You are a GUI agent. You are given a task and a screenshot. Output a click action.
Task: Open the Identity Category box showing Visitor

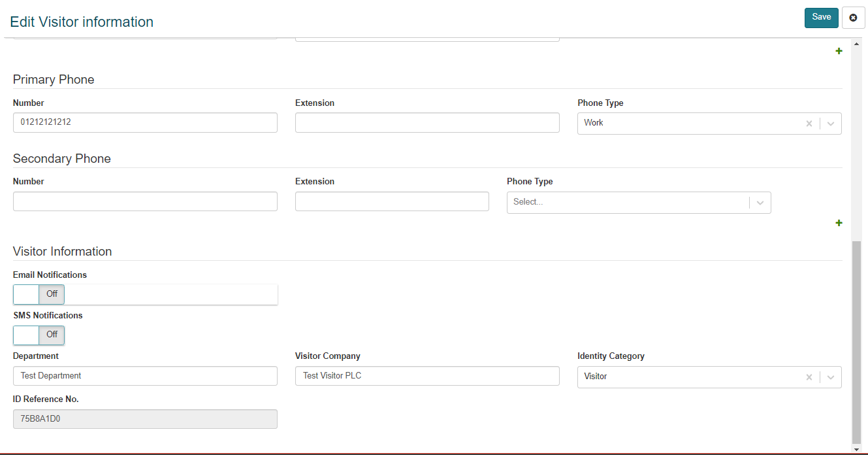click(x=709, y=377)
